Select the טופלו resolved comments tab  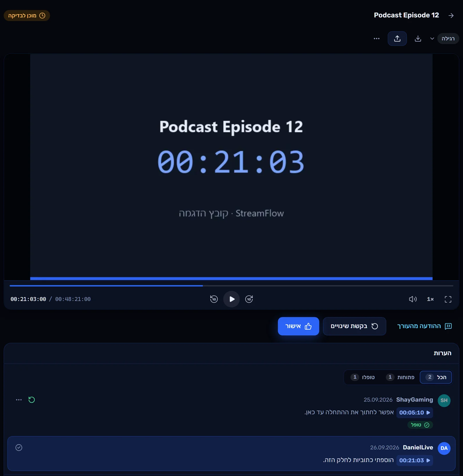pos(363,377)
